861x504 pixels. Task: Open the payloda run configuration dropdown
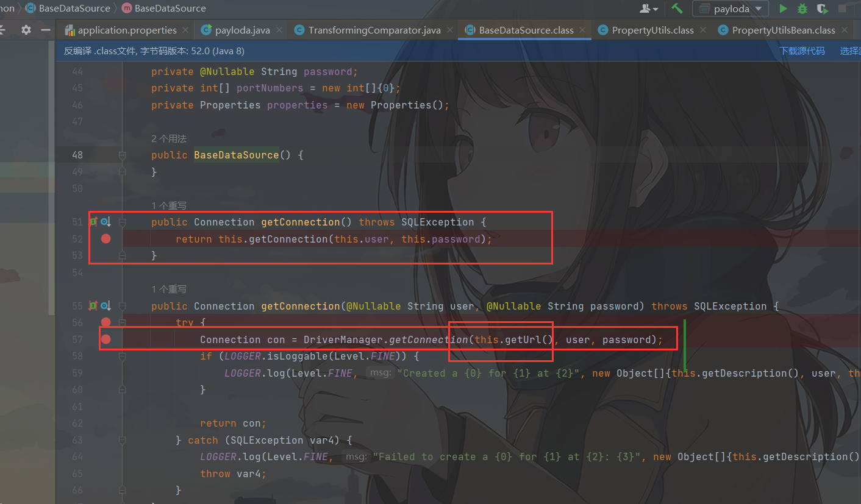731,9
